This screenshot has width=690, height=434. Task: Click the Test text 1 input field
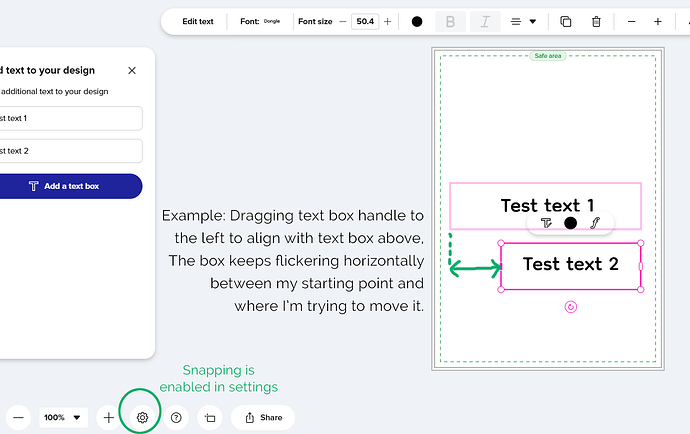(70, 118)
